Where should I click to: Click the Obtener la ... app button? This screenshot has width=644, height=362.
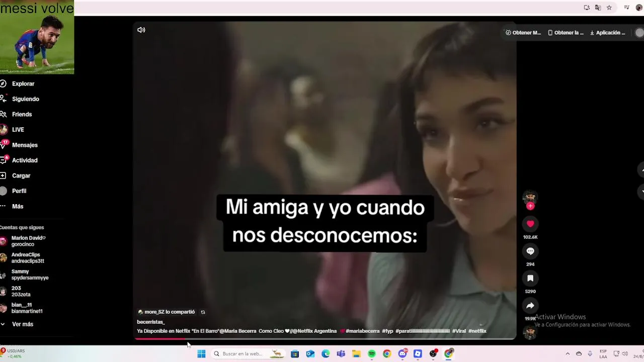tap(566, 33)
